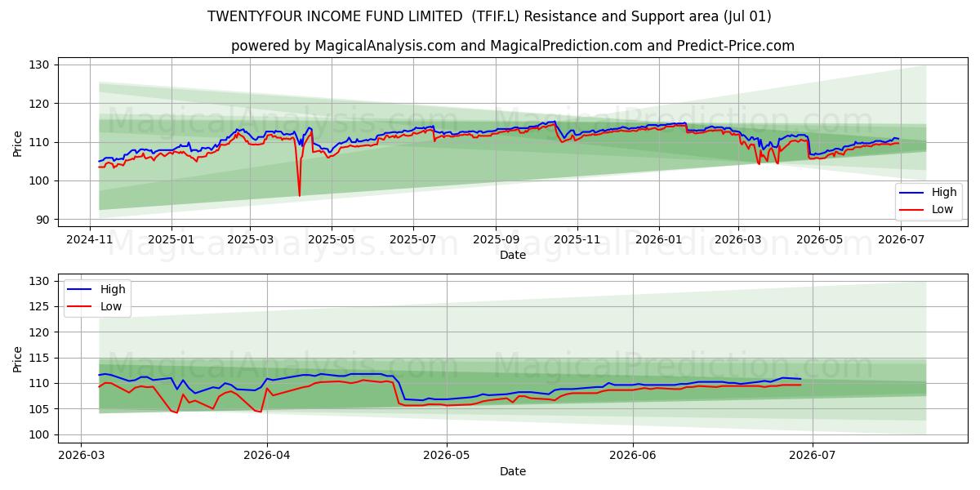980x490 pixels.
Task: Click the '105' price tick in bottom chart
Action: click(x=39, y=409)
